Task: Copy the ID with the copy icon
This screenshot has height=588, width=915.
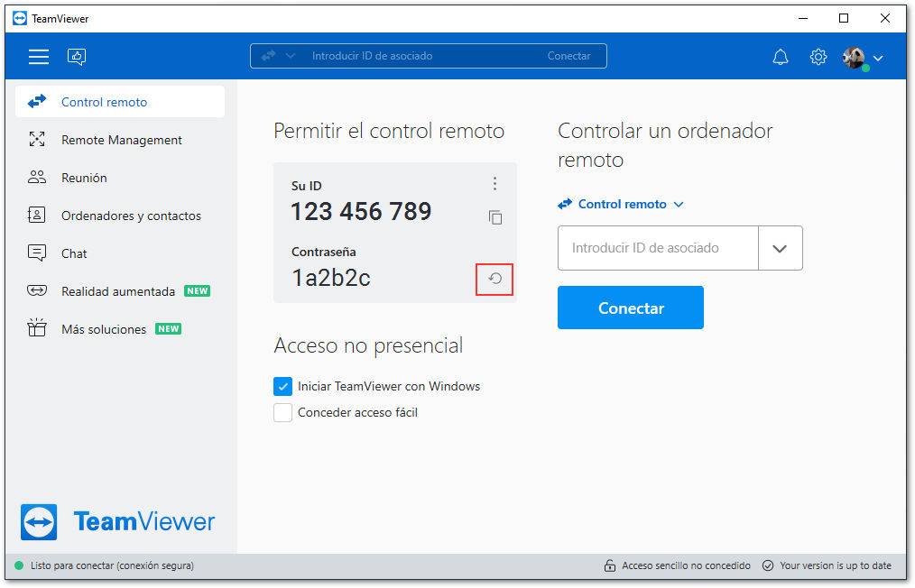Action: tap(495, 217)
